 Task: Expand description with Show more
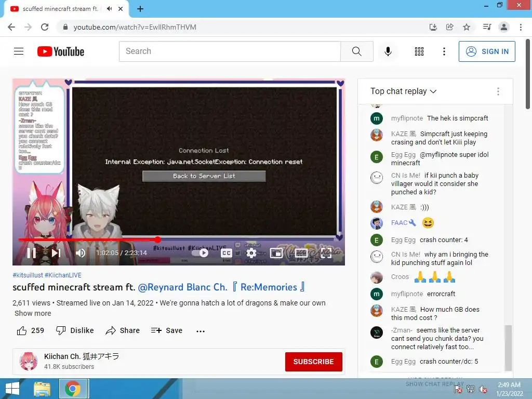[33, 313]
